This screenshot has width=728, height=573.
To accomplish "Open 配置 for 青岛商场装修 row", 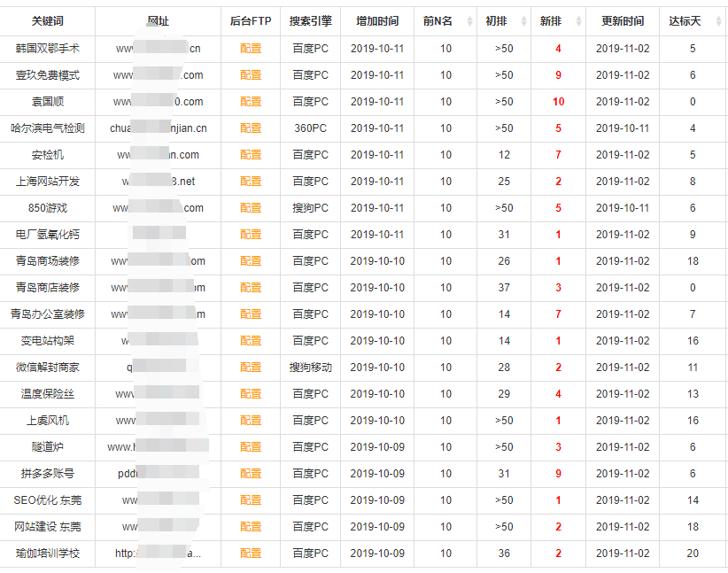I will 251,261.
